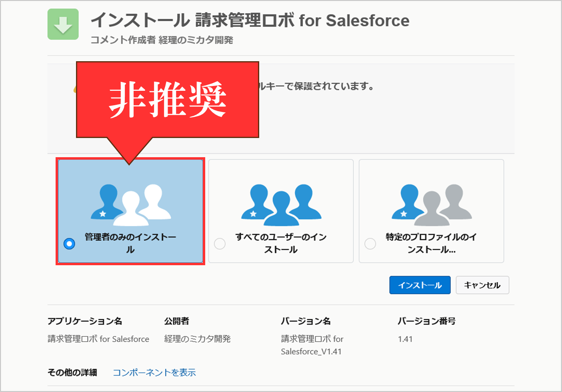
Task: Click the 特定のプロファイルのインストール... option label text
Action: click(431, 243)
